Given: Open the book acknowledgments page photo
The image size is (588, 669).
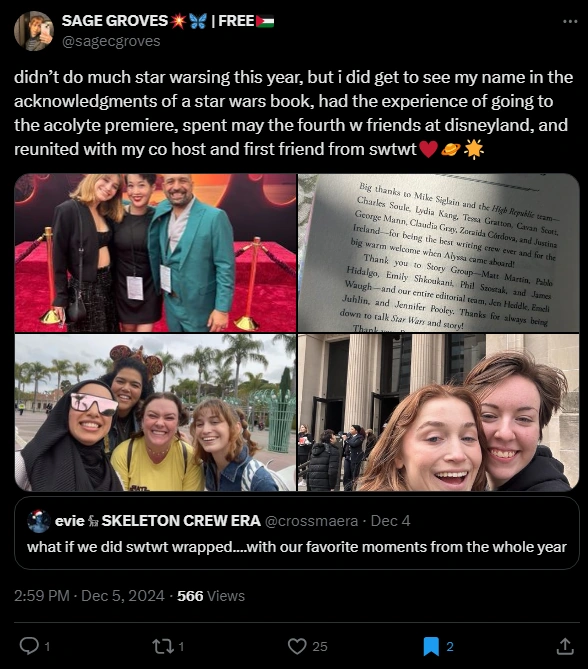Looking at the screenshot, I should coord(438,253).
